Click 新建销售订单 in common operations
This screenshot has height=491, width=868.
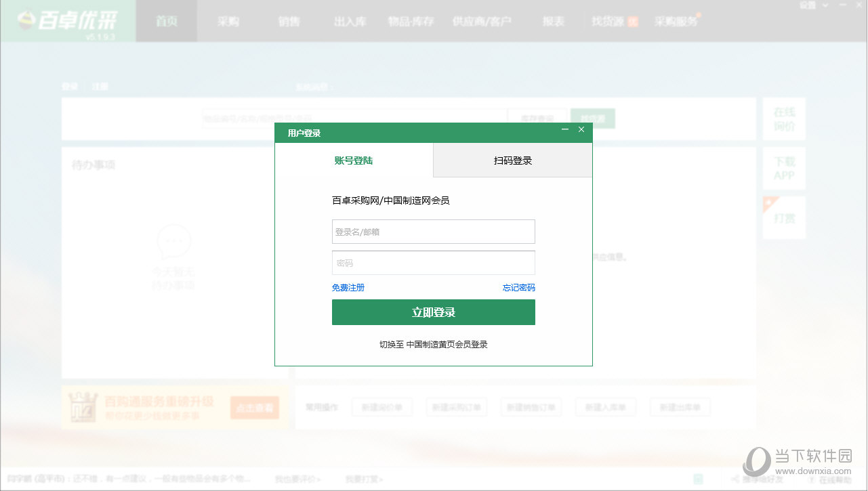pyautogui.click(x=531, y=408)
